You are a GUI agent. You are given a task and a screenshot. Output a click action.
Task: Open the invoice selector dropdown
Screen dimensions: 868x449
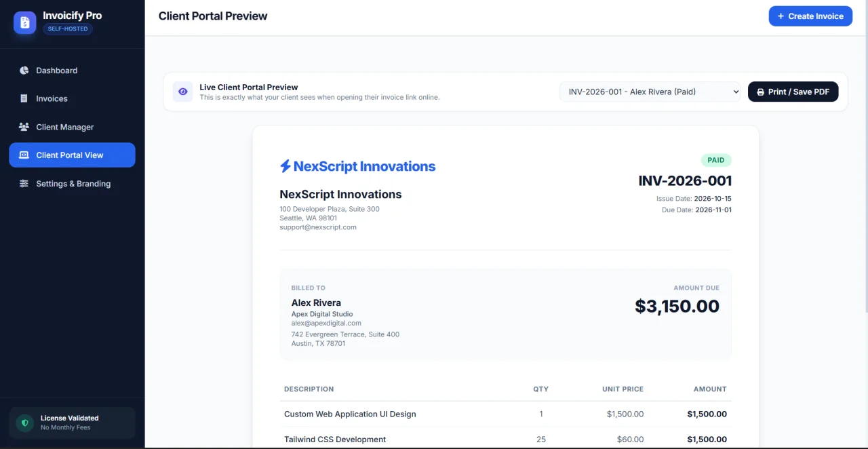(x=650, y=92)
